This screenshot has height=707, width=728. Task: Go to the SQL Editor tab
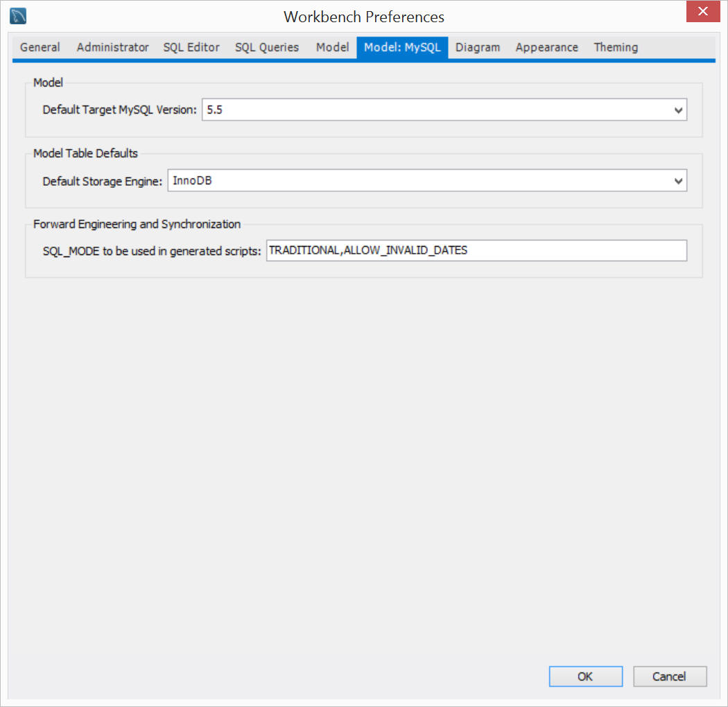point(191,47)
